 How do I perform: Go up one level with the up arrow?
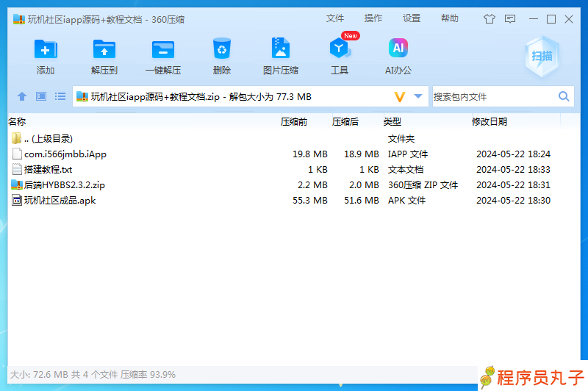tap(22, 96)
